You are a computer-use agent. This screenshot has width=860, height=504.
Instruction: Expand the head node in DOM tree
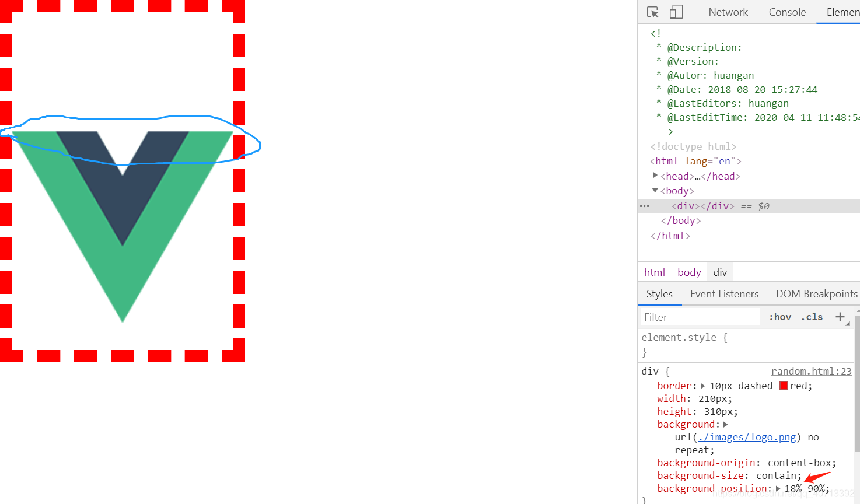[x=655, y=175]
